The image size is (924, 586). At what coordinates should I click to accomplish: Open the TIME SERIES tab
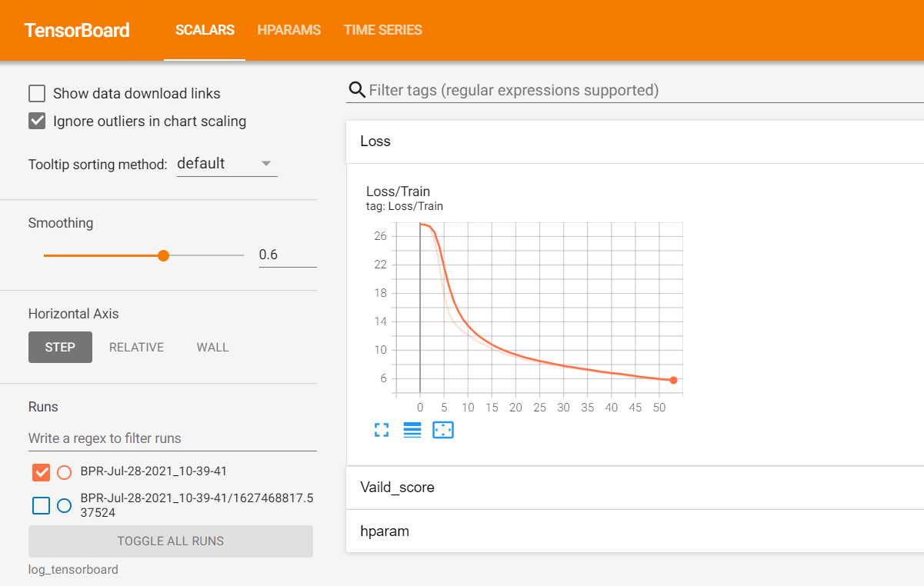click(x=382, y=30)
